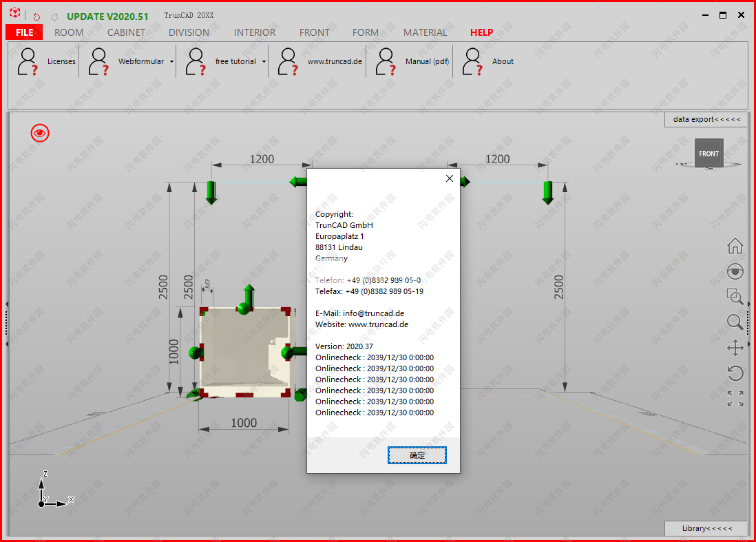The image size is (756, 542).
Task: Select the magnifier zoom tool
Action: point(735,322)
